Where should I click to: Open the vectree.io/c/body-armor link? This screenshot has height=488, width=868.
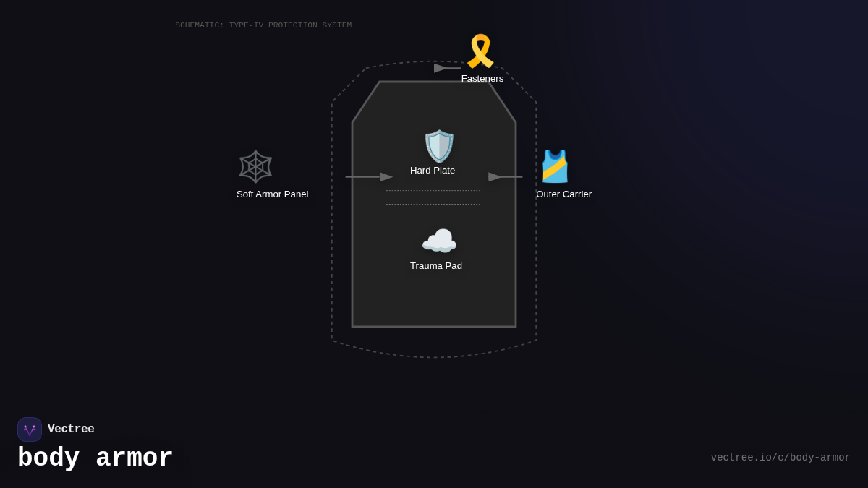pyautogui.click(x=780, y=458)
